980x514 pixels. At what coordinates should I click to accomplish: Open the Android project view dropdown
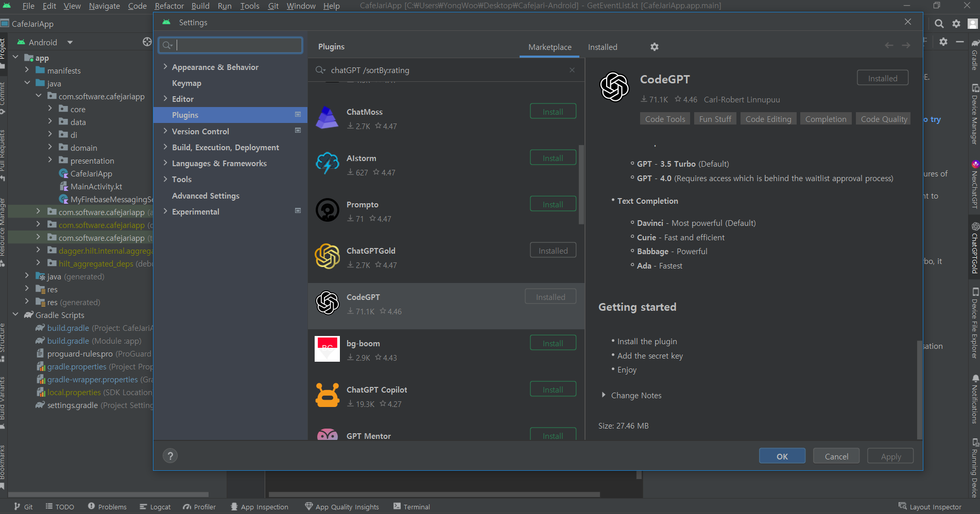coord(70,42)
